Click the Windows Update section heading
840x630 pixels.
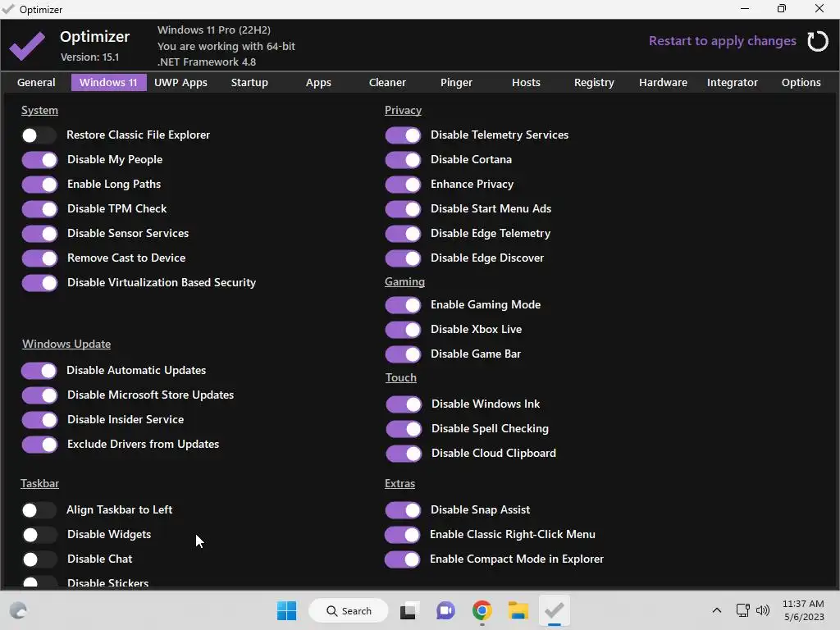pos(66,344)
